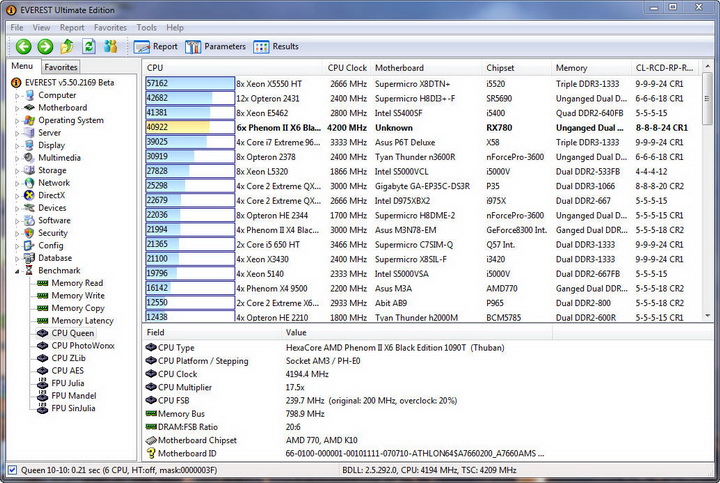Viewport: 720px width, 483px height.
Task: Select the CPU PhotoWorxx benchmark
Action: point(83,346)
